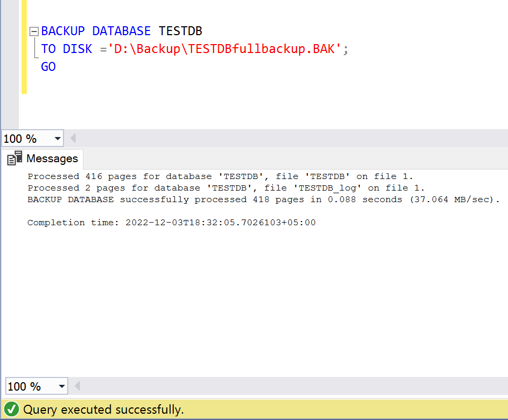Click the 'Processed 416 pages' message line

point(220,176)
